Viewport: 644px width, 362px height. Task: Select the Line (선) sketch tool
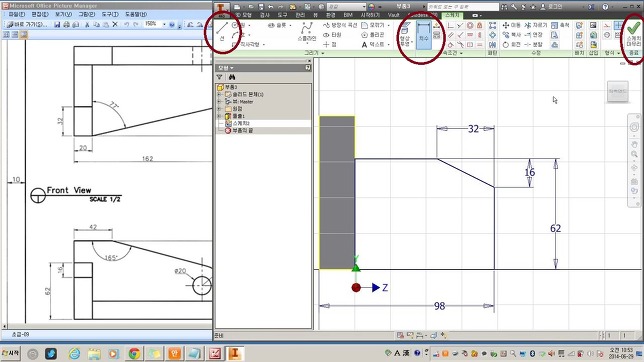(x=222, y=32)
